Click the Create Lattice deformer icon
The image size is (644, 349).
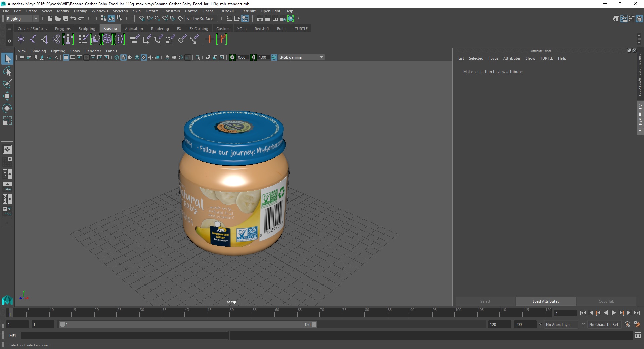pyautogui.click(x=107, y=39)
